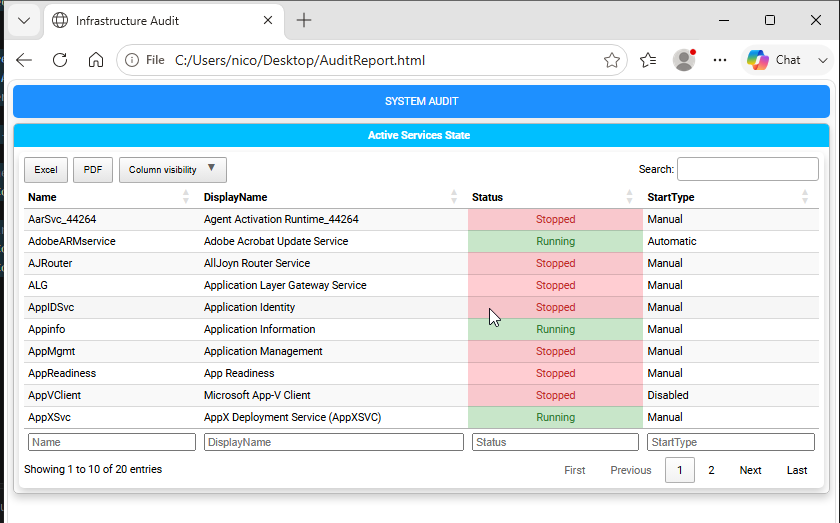The width and height of the screenshot is (840, 523).
Task: Close the Infrastructure Audit tab
Action: [268, 20]
